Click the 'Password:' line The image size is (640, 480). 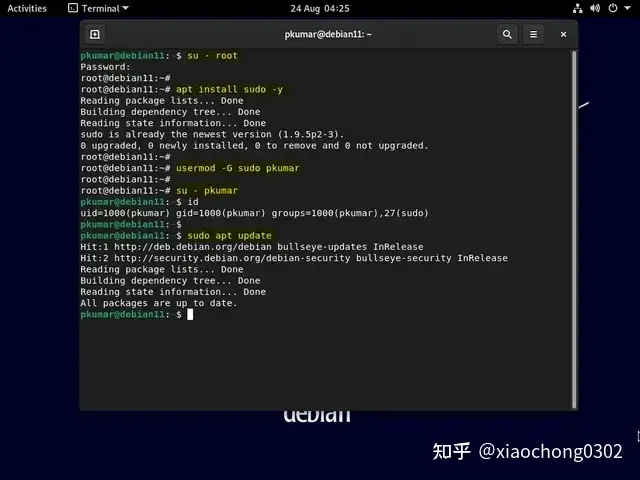105,67
